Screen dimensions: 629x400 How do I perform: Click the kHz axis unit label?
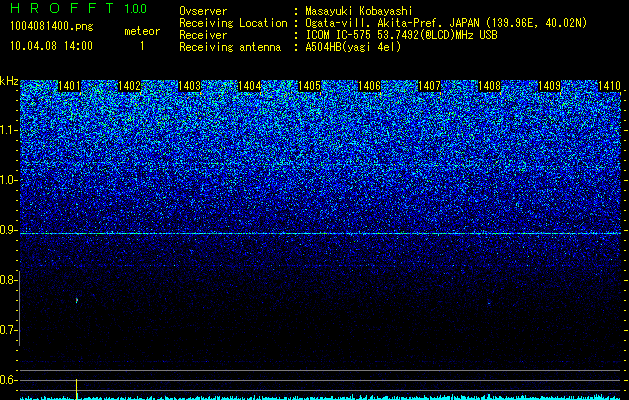pos(9,81)
